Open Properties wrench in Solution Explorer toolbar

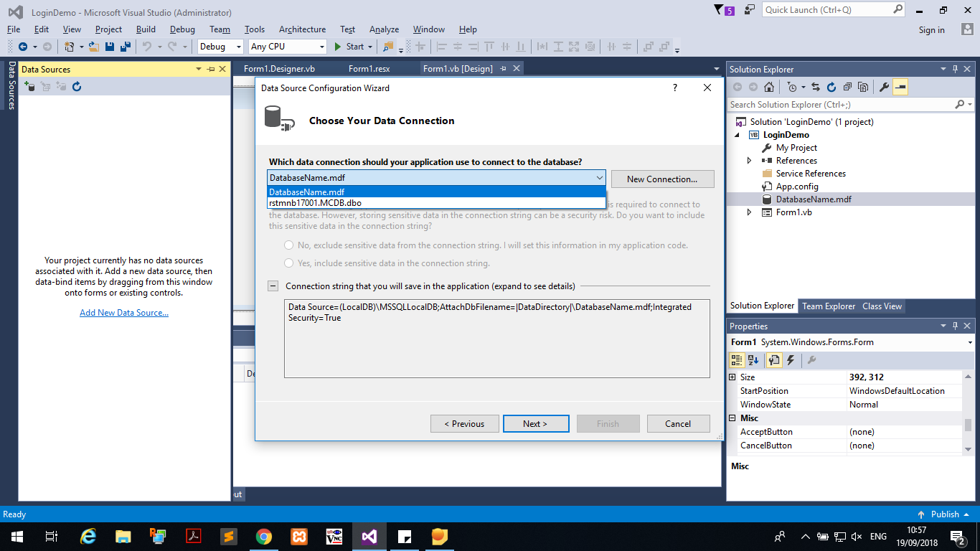click(x=884, y=87)
